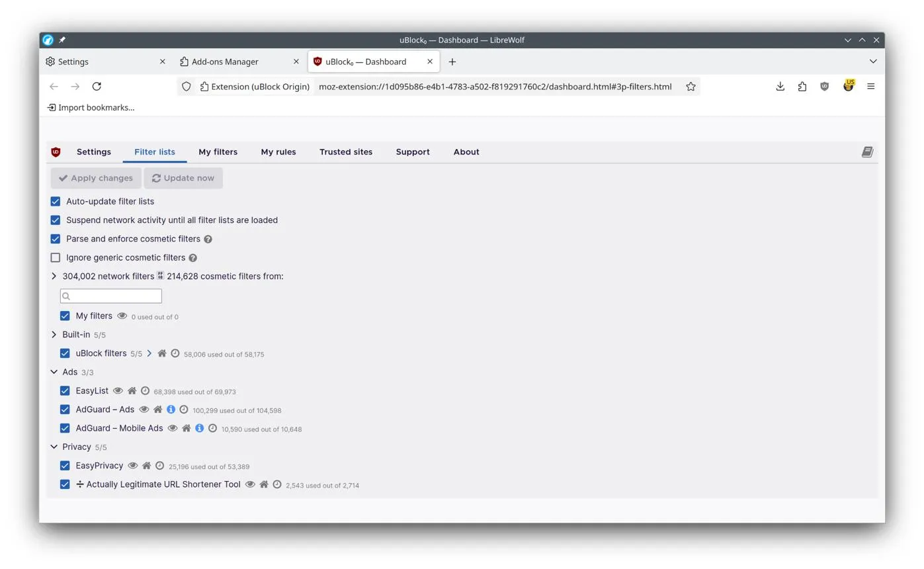This screenshot has width=924, height=569.
Task: Open AdGuard – Mobile Ads home icon
Action: [187, 428]
